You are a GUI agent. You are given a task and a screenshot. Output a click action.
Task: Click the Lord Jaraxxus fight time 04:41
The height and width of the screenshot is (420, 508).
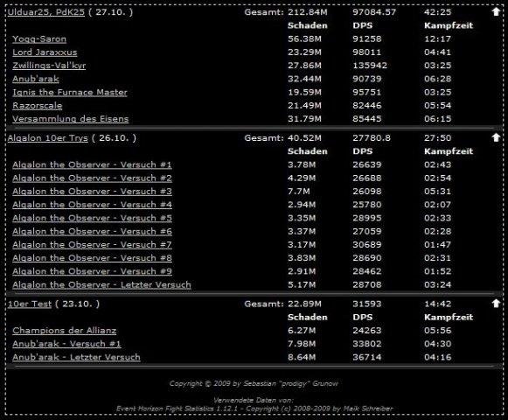click(437, 52)
